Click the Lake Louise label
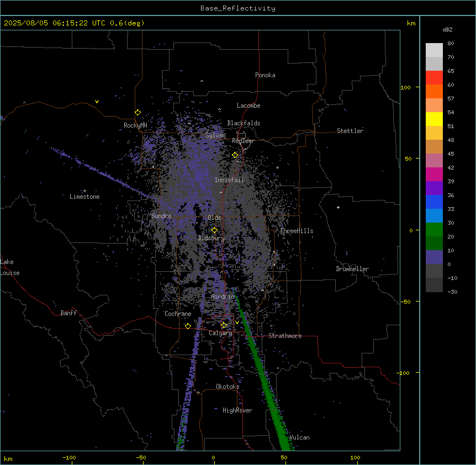 (10, 267)
